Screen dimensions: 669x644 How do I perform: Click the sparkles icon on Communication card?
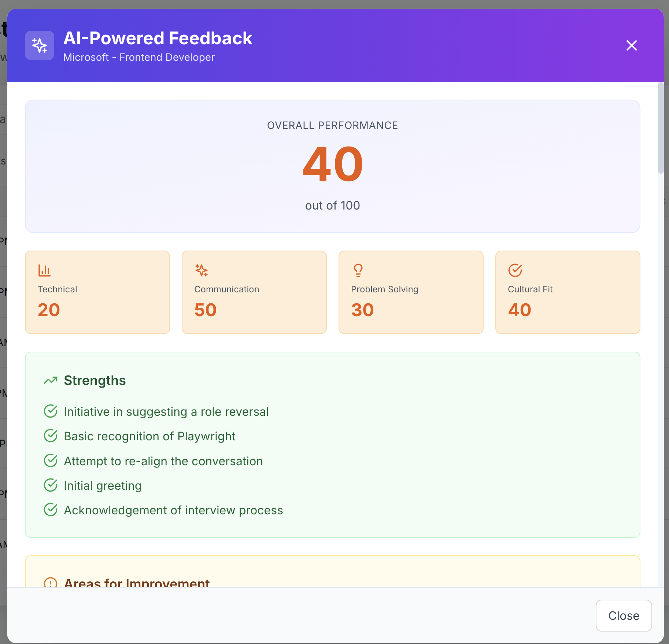pos(201,270)
